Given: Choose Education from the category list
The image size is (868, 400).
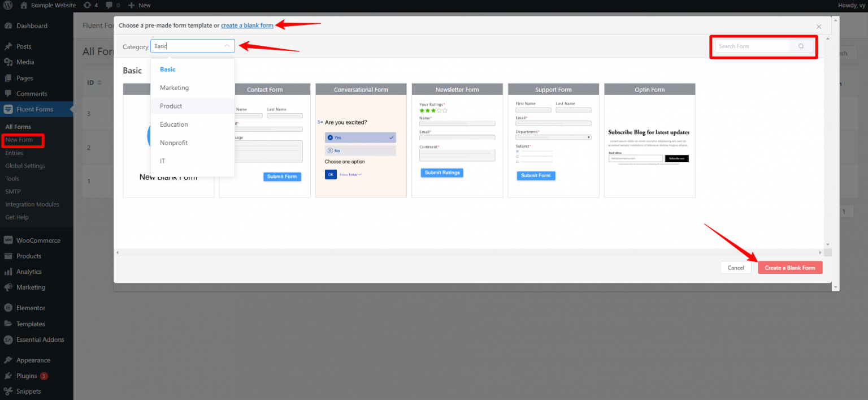Looking at the screenshot, I should pos(173,124).
